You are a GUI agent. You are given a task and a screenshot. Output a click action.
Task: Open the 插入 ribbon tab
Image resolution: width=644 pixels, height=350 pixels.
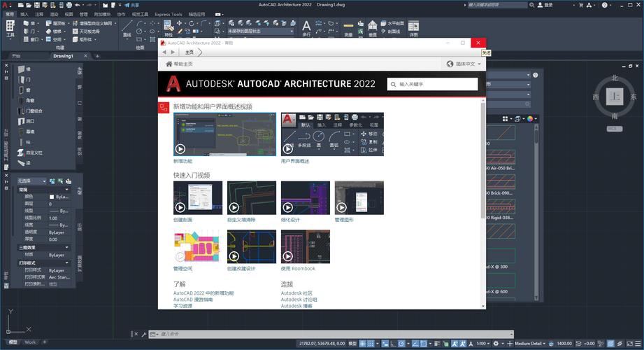pyautogui.click(x=24, y=14)
